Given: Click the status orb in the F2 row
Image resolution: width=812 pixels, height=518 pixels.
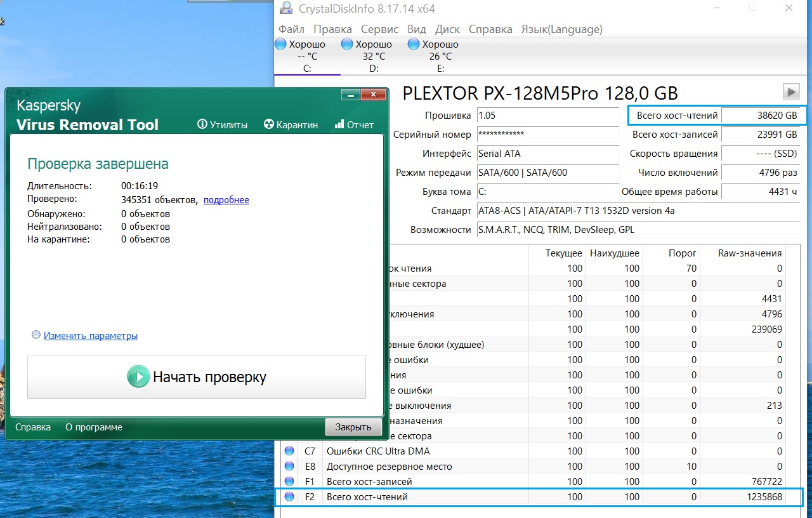Looking at the screenshot, I should [290, 497].
